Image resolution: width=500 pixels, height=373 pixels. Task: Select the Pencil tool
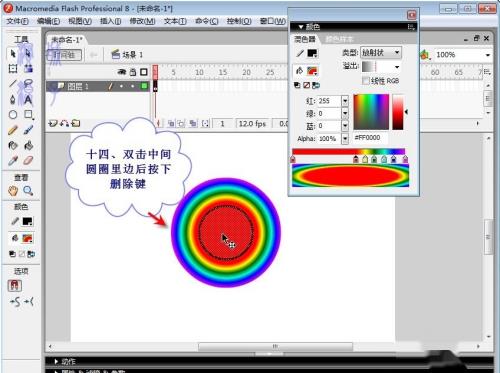pyautogui.click(x=13, y=130)
